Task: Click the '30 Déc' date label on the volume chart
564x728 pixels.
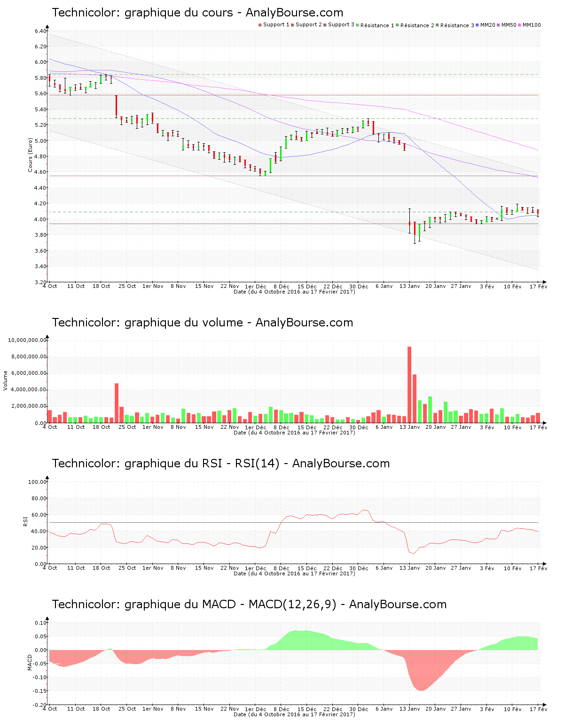Action: coord(359,427)
